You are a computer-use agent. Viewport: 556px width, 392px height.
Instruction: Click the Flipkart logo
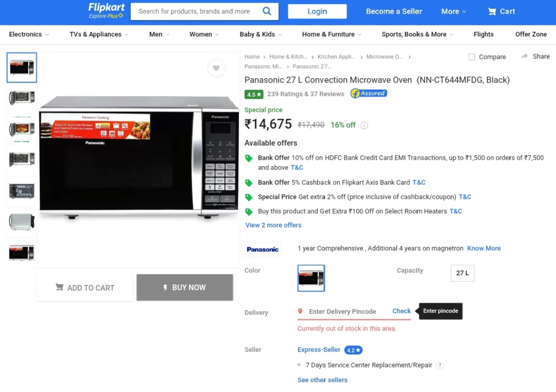106,8
